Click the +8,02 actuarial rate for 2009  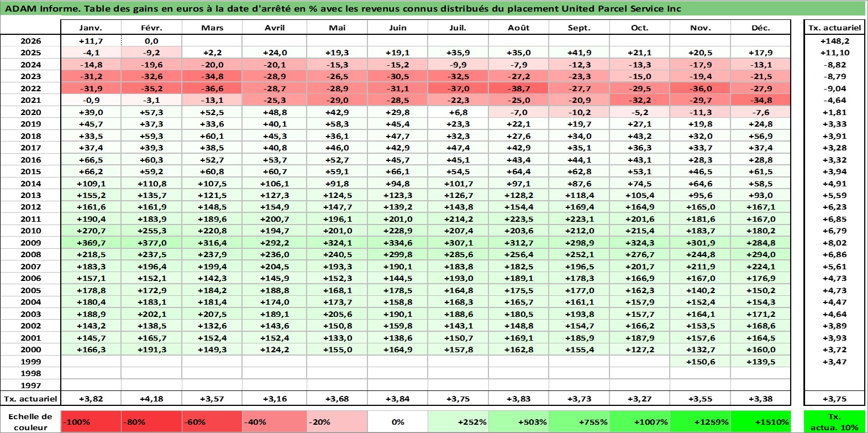pos(834,243)
